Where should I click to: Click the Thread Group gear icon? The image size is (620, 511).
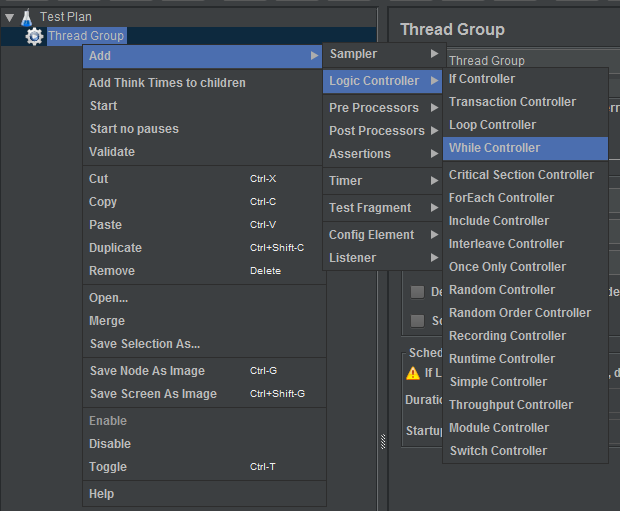[34, 36]
